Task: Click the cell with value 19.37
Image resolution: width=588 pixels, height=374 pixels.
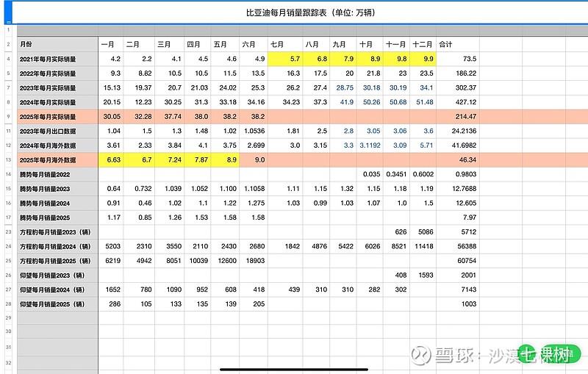Action: coord(139,87)
